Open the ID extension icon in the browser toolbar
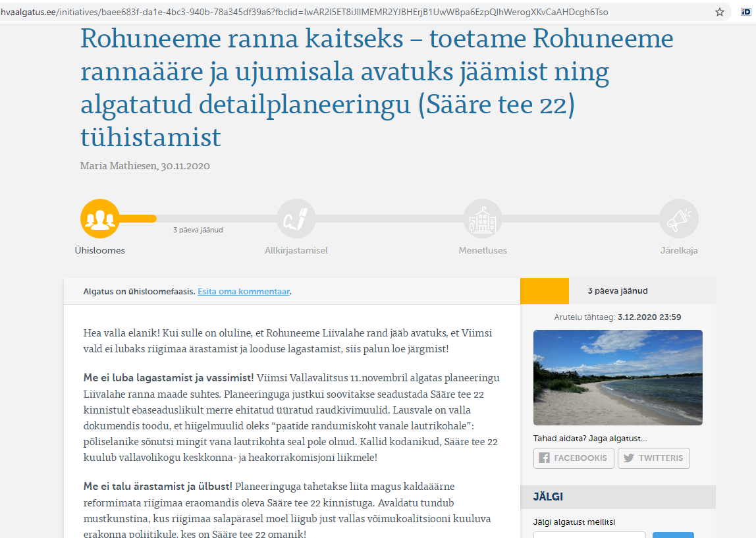The image size is (756, 538). tap(746, 12)
